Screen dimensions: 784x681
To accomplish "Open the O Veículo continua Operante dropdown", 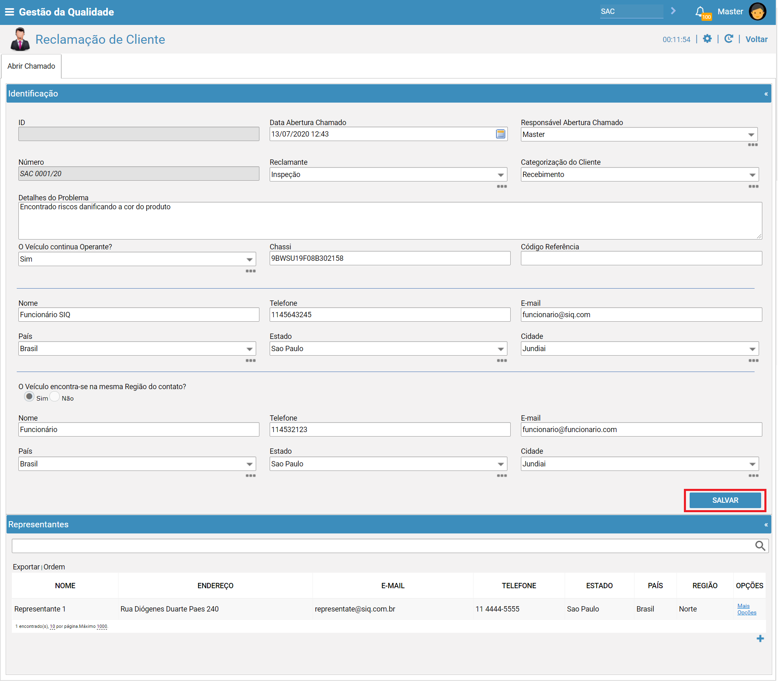I will click(137, 259).
